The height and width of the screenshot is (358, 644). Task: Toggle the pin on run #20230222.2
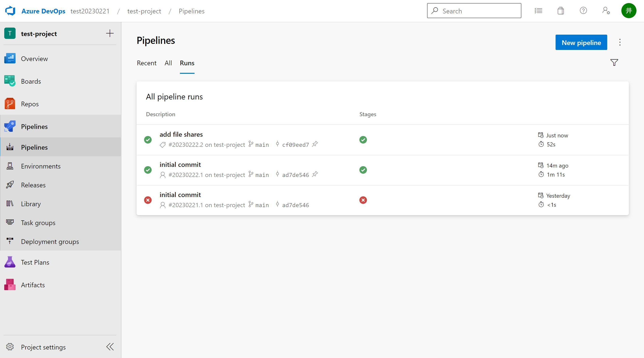coord(315,144)
